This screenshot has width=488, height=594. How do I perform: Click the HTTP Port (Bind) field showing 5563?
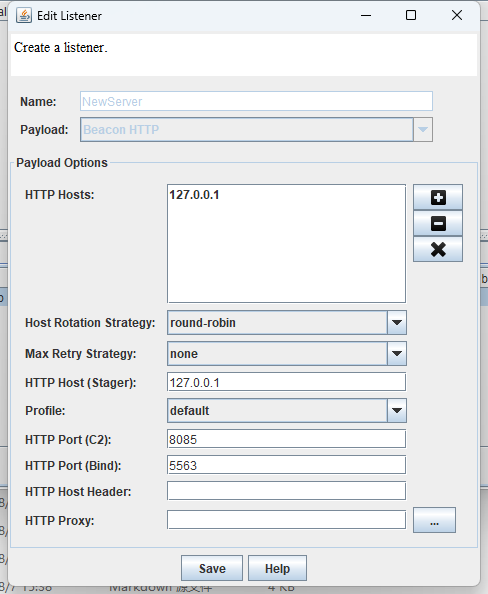pyautogui.click(x=286, y=465)
